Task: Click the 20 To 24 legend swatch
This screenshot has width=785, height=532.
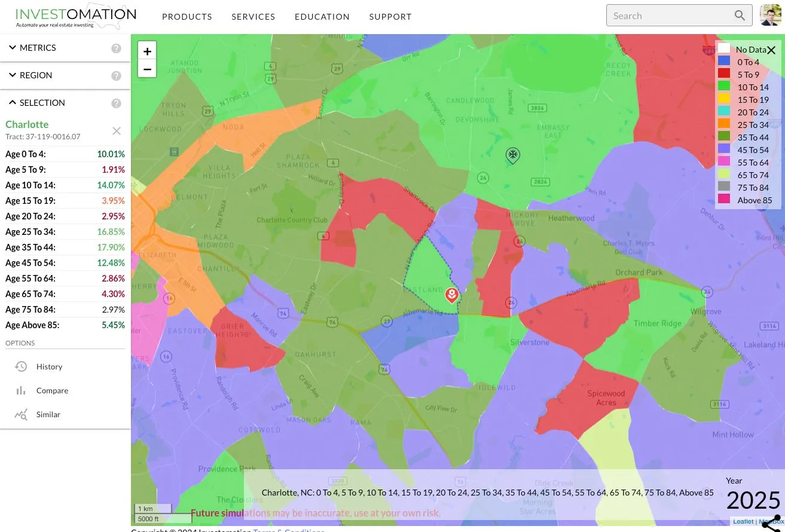Action: [x=724, y=111]
